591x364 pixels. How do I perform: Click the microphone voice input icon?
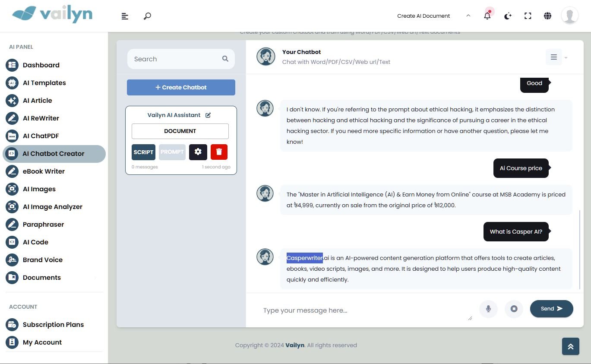pos(488,309)
